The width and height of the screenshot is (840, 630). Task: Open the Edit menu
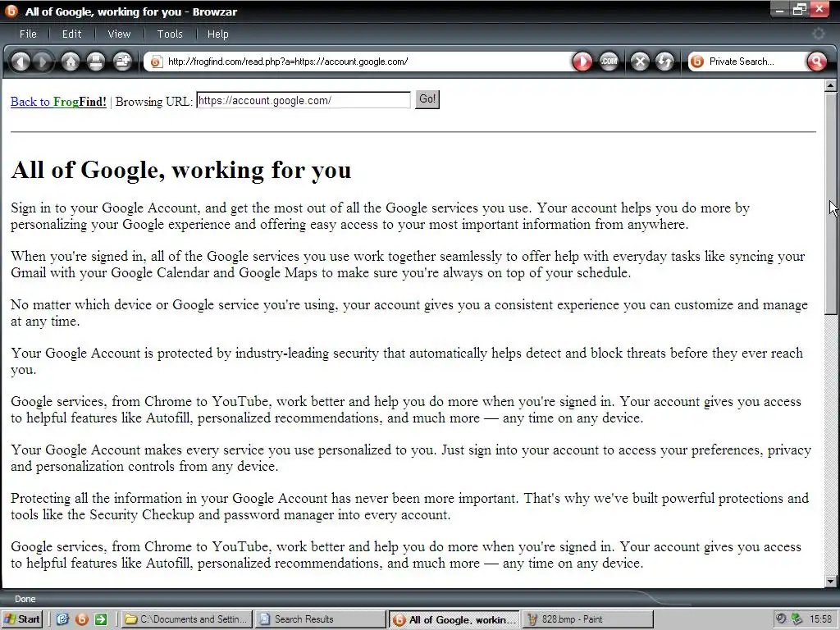pyautogui.click(x=72, y=34)
